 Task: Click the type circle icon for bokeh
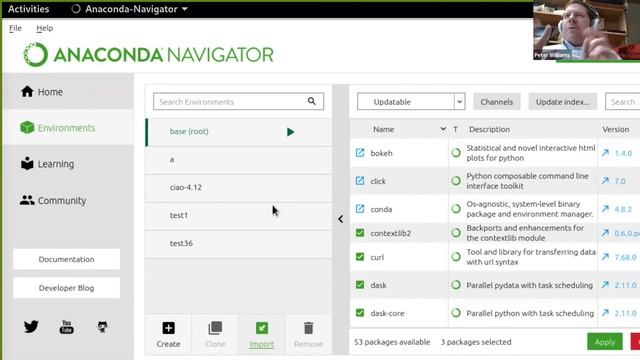[x=456, y=153]
